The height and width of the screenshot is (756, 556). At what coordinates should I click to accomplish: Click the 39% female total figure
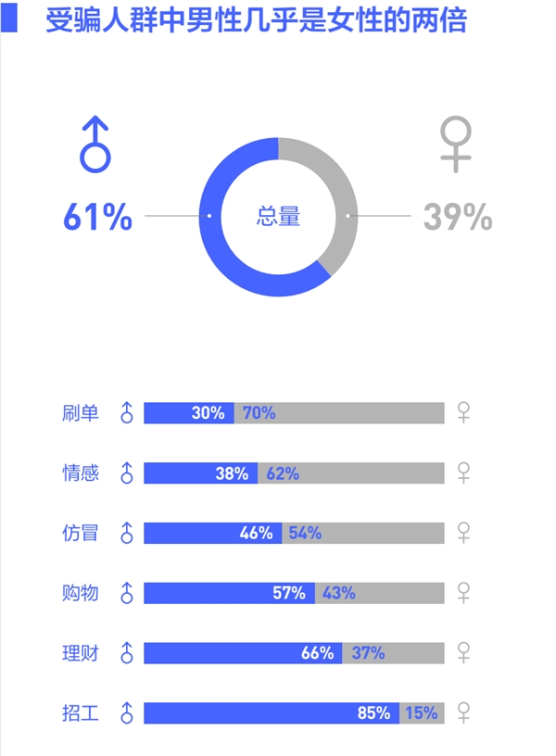pyautogui.click(x=457, y=217)
